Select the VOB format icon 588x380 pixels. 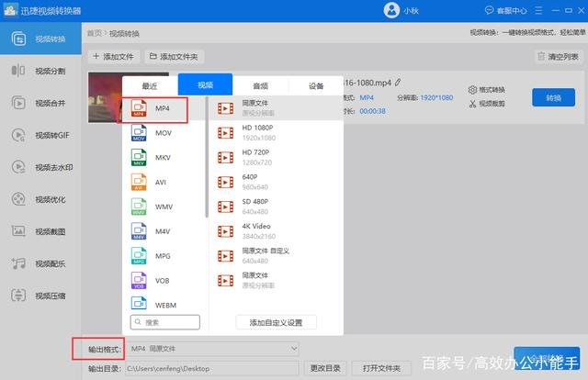pyautogui.click(x=139, y=280)
